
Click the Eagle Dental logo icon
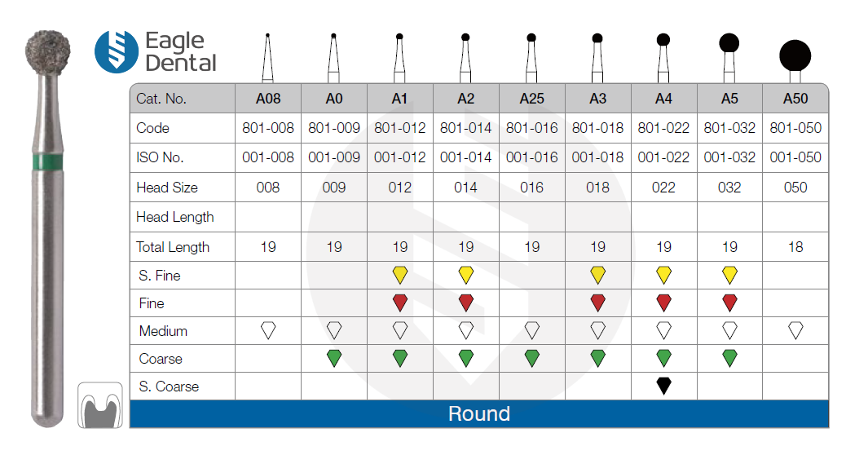(116, 51)
